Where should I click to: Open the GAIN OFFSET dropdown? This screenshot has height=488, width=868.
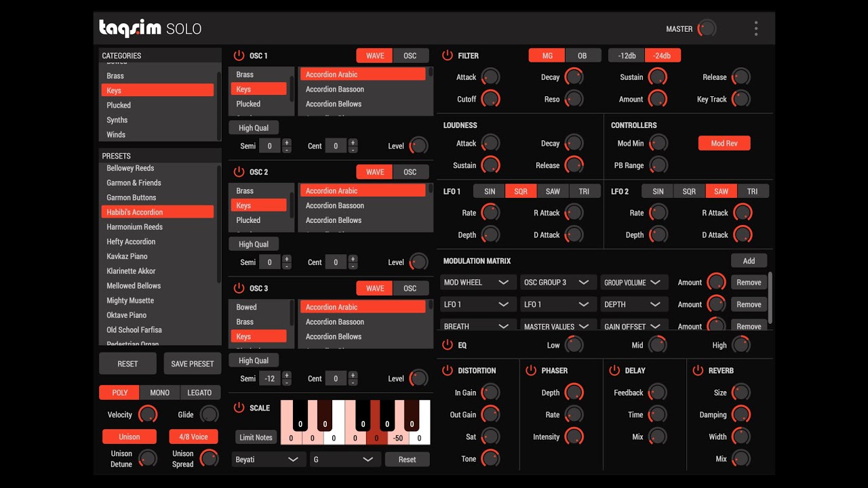pos(634,326)
